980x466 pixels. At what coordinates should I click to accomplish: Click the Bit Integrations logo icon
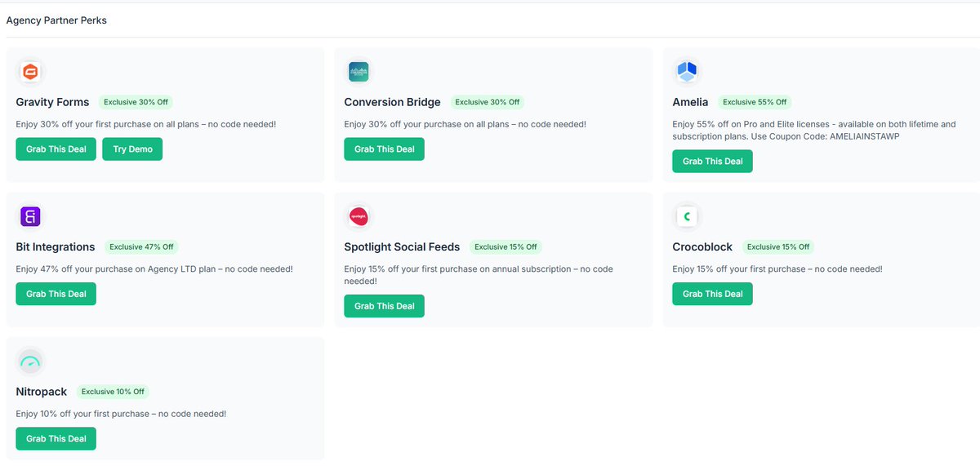pyautogui.click(x=30, y=216)
